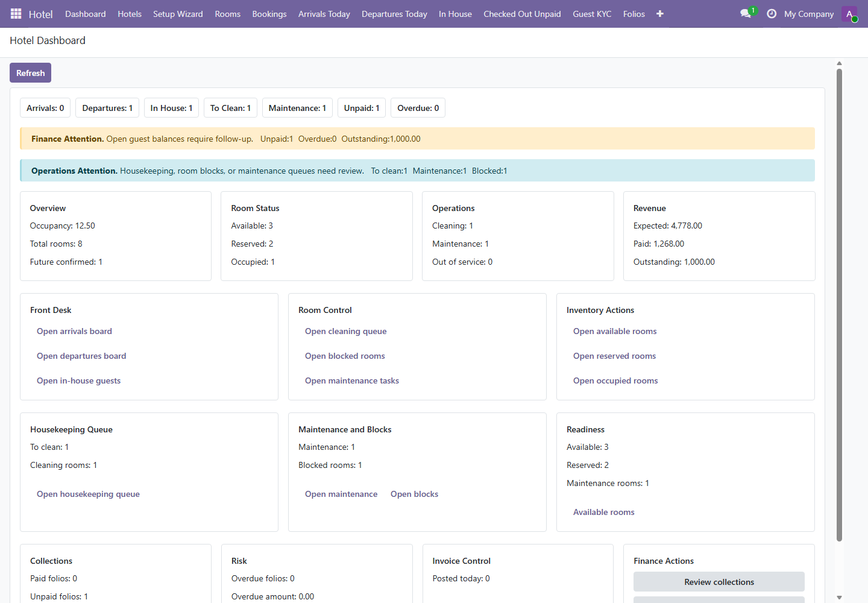Click the vertical scrollbar thumb
Screen dimensions: 868x603
click(839, 305)
